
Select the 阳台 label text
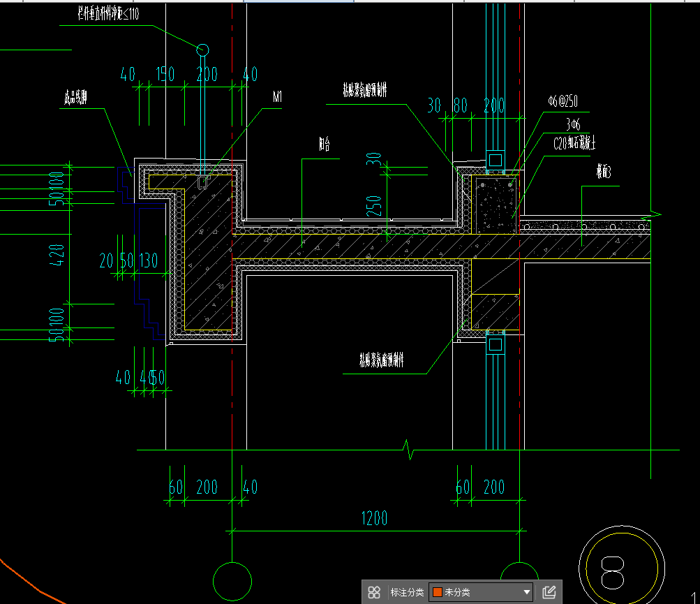pos(325,144)
